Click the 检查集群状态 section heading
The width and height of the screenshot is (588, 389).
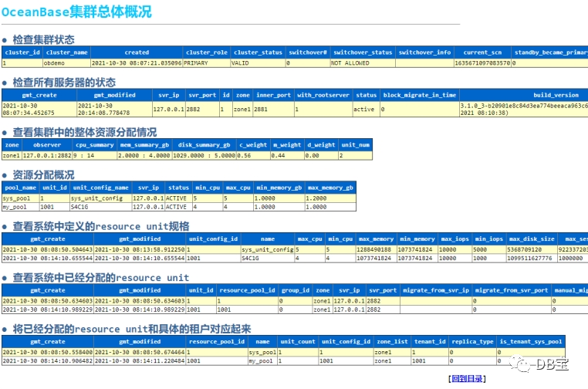(43, 40)
